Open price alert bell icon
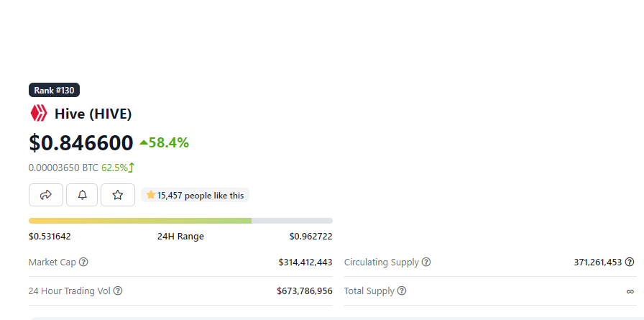 point(82,195)
